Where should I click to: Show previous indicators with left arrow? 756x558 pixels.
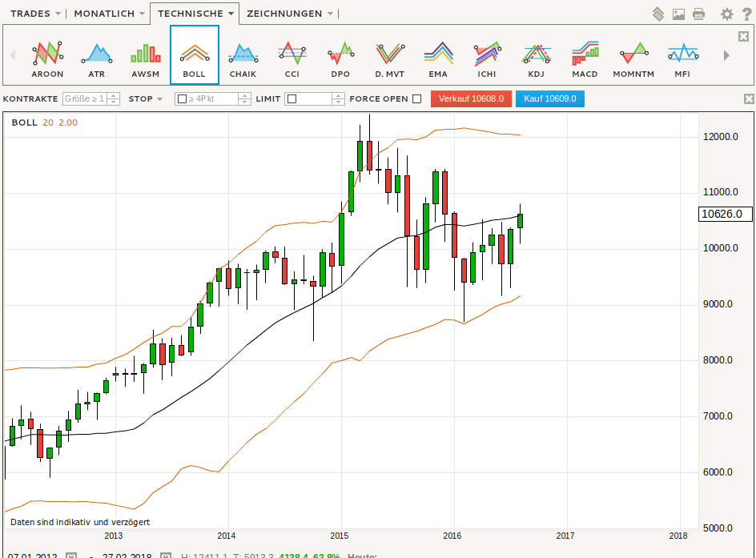13,55
